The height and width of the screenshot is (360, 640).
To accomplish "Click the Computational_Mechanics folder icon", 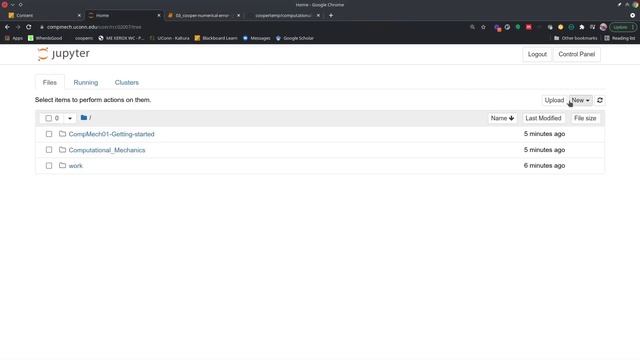I will (x=62, y=150).
